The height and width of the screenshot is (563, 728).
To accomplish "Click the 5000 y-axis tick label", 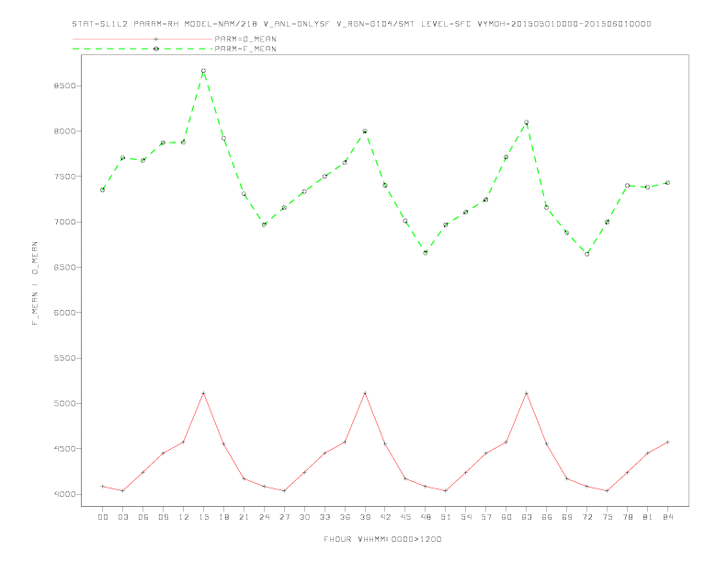I will [65, 403].
